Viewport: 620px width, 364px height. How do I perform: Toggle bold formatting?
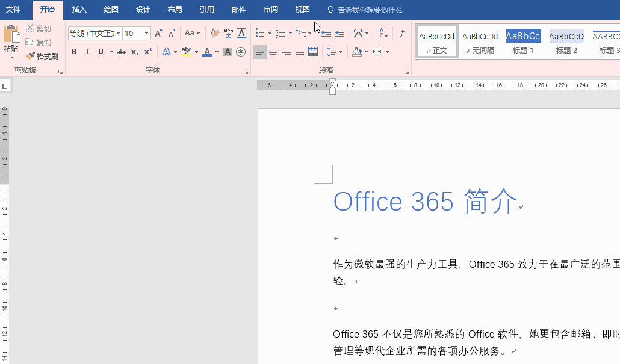click(x=74, y=52)
